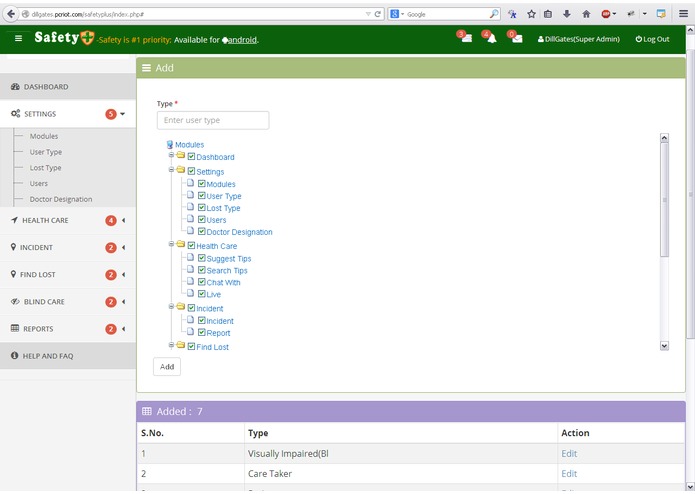Click the page icon beside Suggest Tips
695x494 pixels.
pos(190,257)
